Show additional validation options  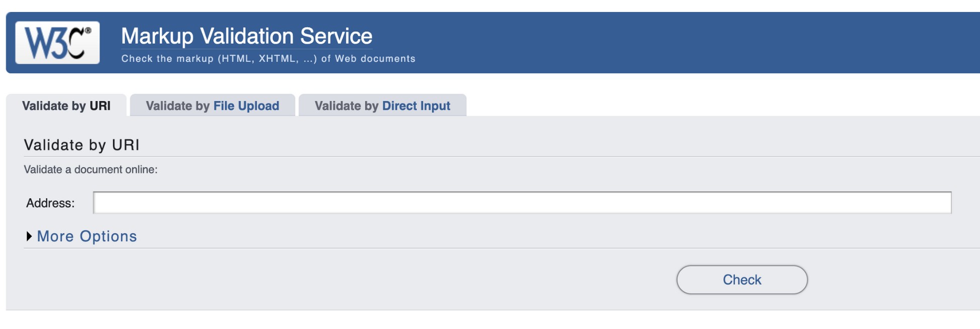tap(85, 236)
